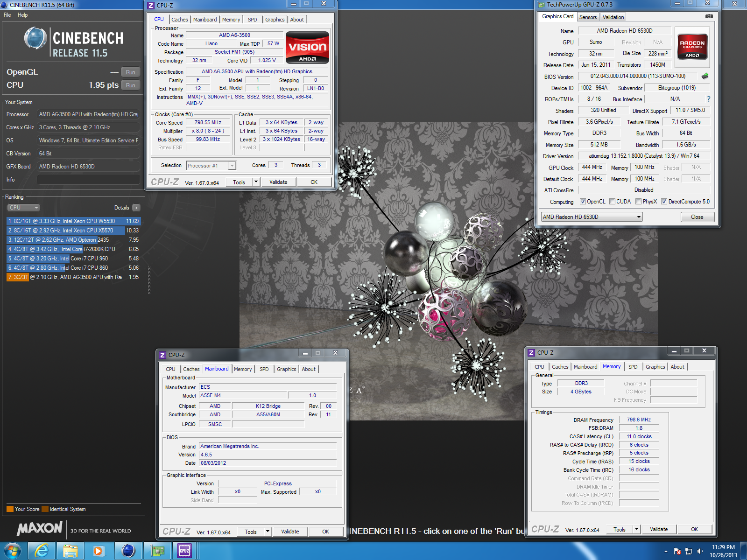747x560 pixels.
Task: Switch to Cinebench via its taskbar icon
Action: pyautogui.click(x=128, y=551)
